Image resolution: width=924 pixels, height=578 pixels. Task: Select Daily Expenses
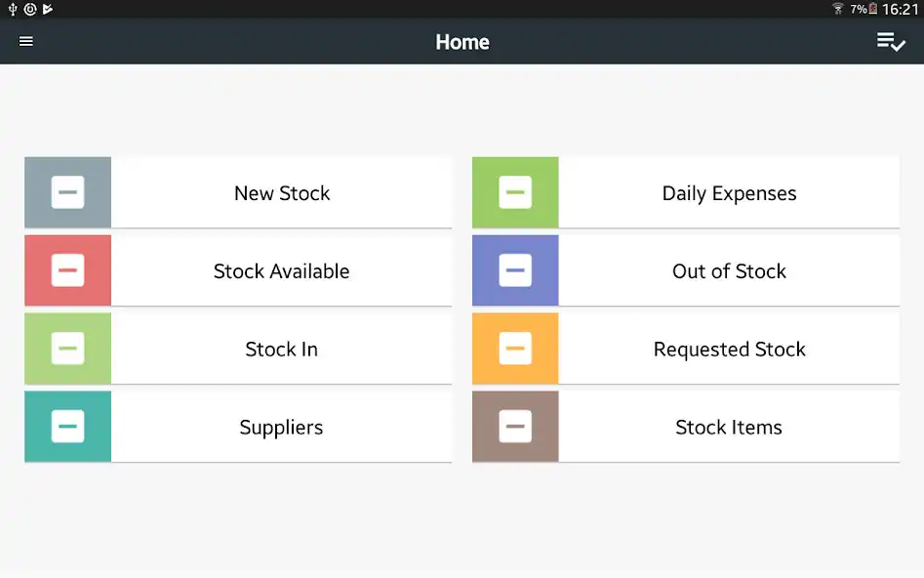[x=729, y=193]
